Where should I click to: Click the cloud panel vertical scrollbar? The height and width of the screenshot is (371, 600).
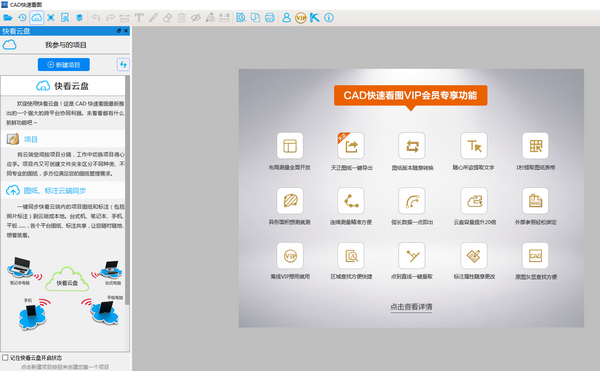tap(127, 191)
